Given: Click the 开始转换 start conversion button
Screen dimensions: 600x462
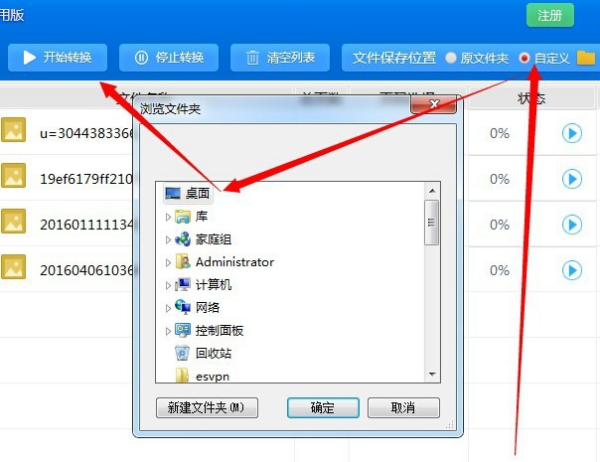Looking at the screenshot, I should 57,57.
